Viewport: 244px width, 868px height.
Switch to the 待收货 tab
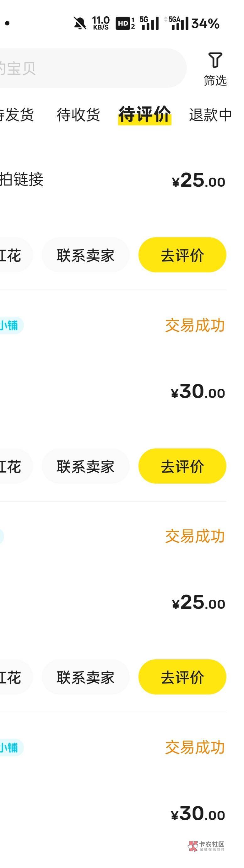(78, 115)
